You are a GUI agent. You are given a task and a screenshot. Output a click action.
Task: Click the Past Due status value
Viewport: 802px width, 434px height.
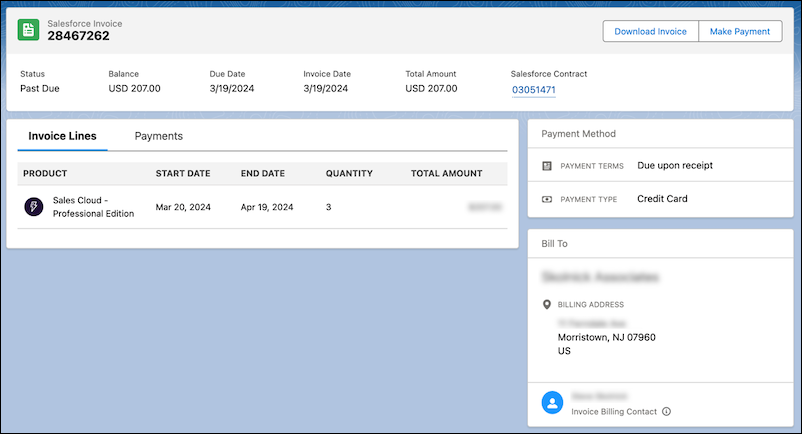[x=40, y=88]
